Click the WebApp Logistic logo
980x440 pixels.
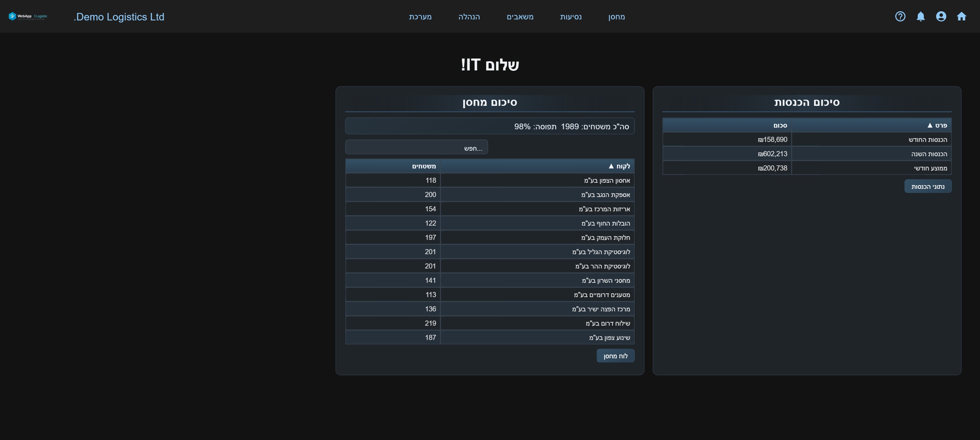pyautogui.click(x=28, y=16)
